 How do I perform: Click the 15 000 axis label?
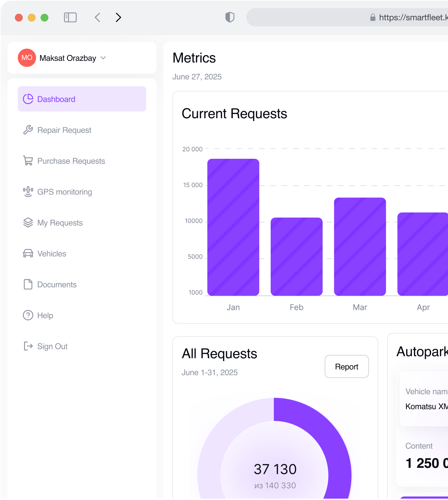click(x=193, y=185)
